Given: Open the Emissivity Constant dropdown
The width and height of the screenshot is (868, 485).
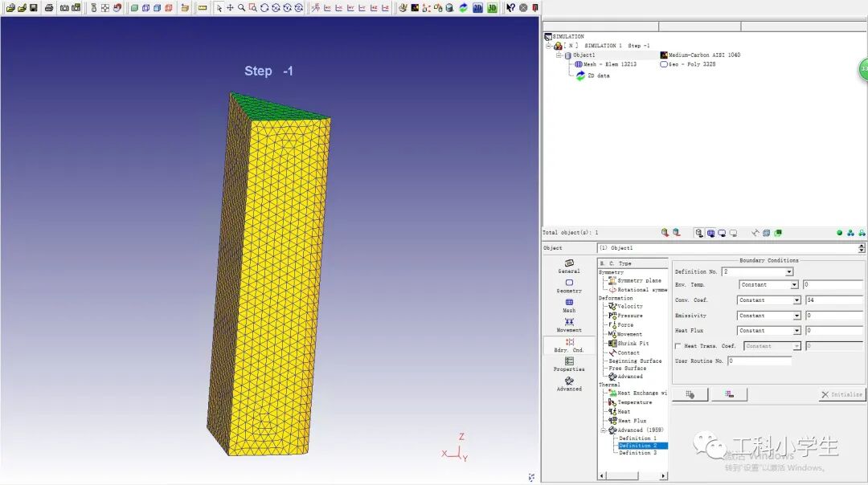Looking at the screenshot, I should click(x=796, y=316).
